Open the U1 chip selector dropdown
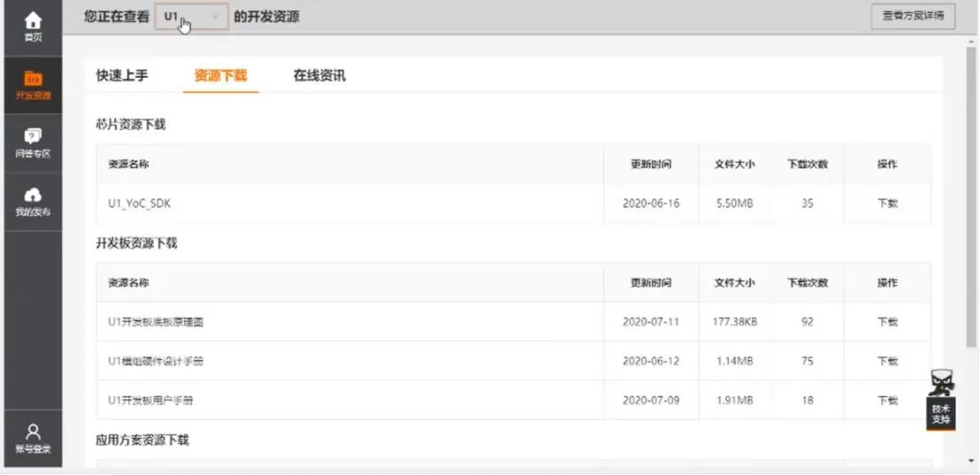 pyautogui.click(x=192, y=17)
